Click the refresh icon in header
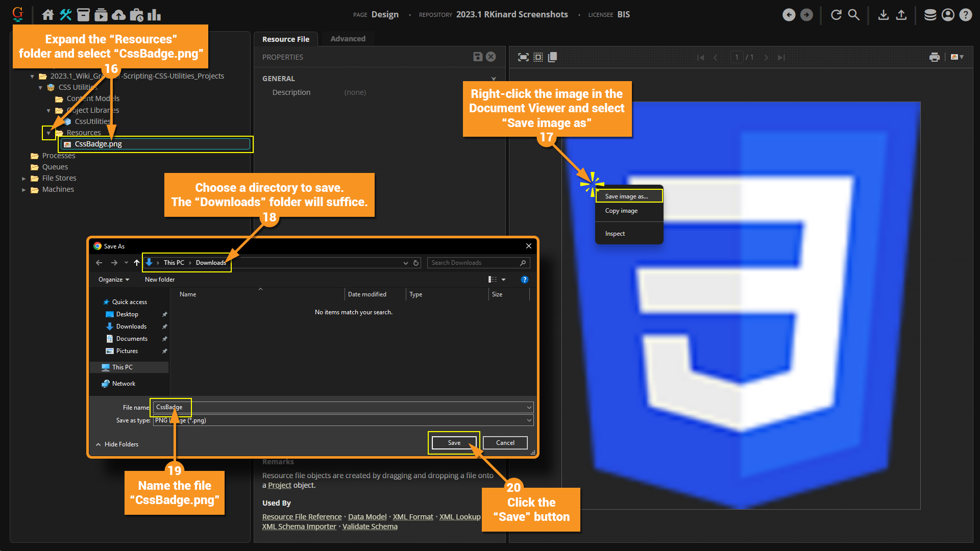The image size is (980, 551). 836,15
